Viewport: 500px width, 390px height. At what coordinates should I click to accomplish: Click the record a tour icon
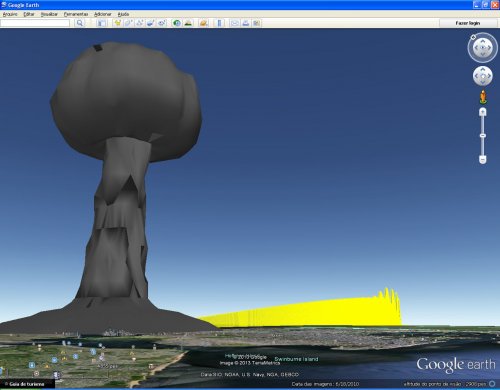point(162,23)
